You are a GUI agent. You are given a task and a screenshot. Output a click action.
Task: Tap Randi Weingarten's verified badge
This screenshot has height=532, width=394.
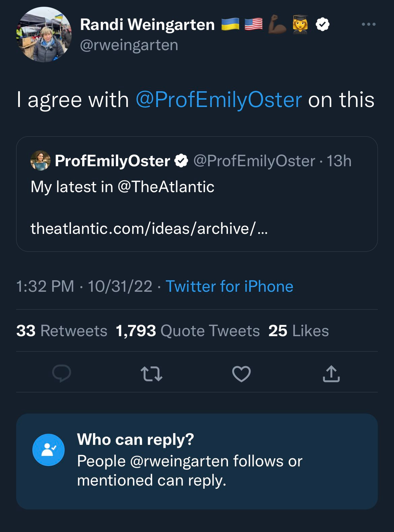tap(323, 25)
